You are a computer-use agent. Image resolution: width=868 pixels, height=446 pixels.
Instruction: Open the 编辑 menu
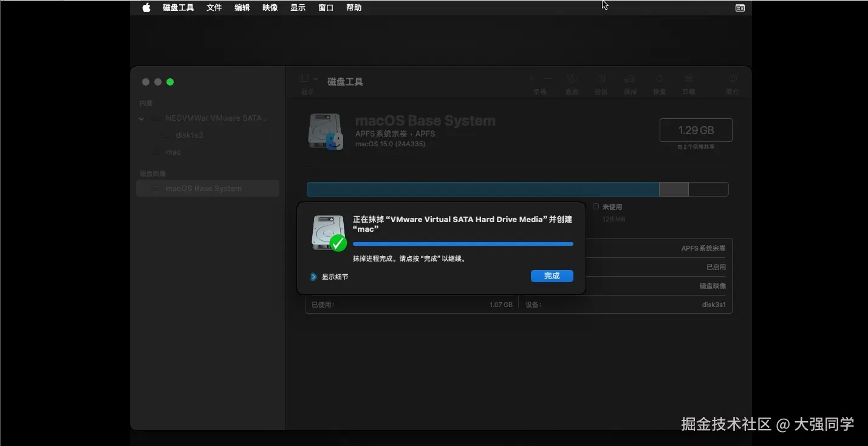[242, 8]
